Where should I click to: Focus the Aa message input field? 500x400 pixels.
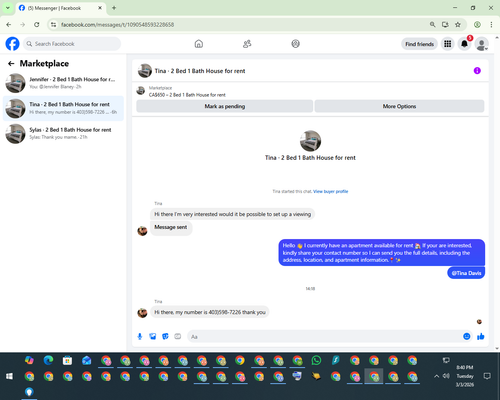[x=325, y=337]
